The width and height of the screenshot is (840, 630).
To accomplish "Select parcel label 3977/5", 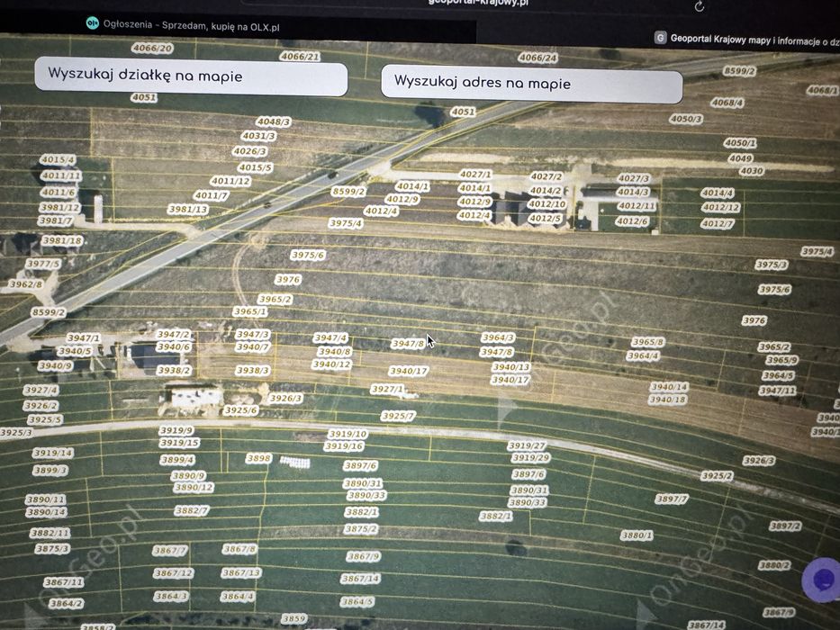I will click(43, 264).
